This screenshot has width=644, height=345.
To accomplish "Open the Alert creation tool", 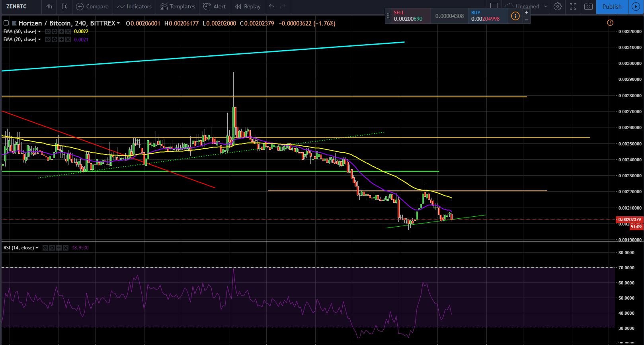I will tap(214, 6).
